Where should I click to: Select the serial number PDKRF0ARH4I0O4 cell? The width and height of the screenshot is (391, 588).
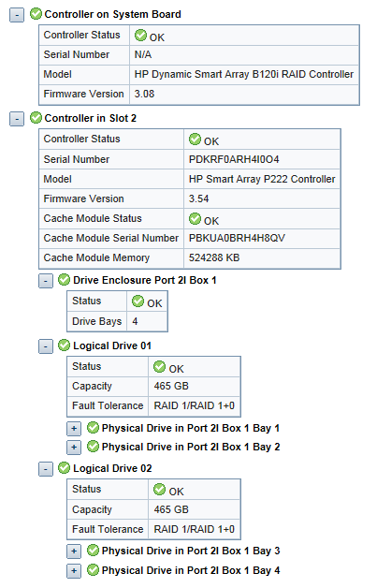[262, 159]
